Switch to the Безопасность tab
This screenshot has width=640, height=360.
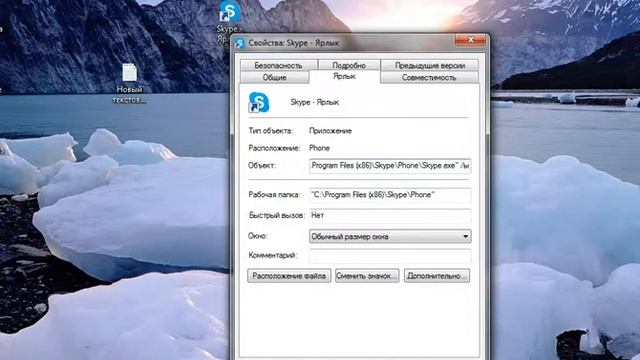pos(278,65)
